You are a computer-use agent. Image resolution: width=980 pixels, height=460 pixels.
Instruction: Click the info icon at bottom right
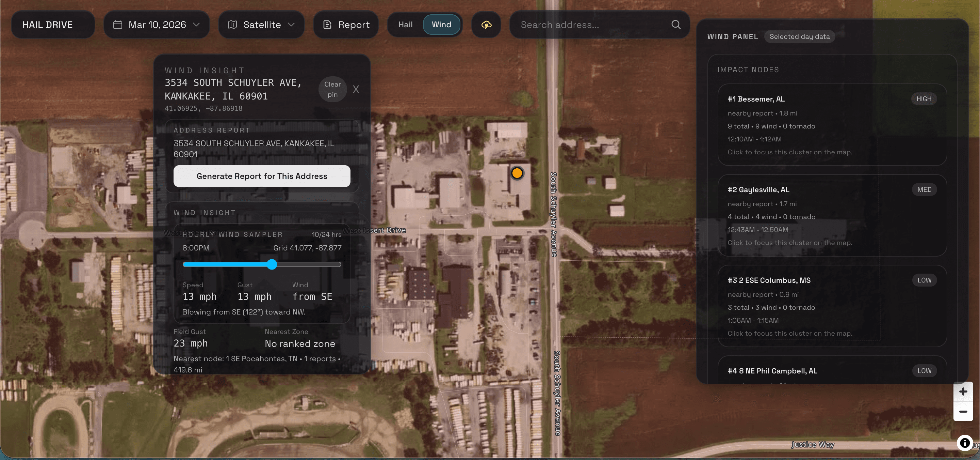[x=964, y=443]
